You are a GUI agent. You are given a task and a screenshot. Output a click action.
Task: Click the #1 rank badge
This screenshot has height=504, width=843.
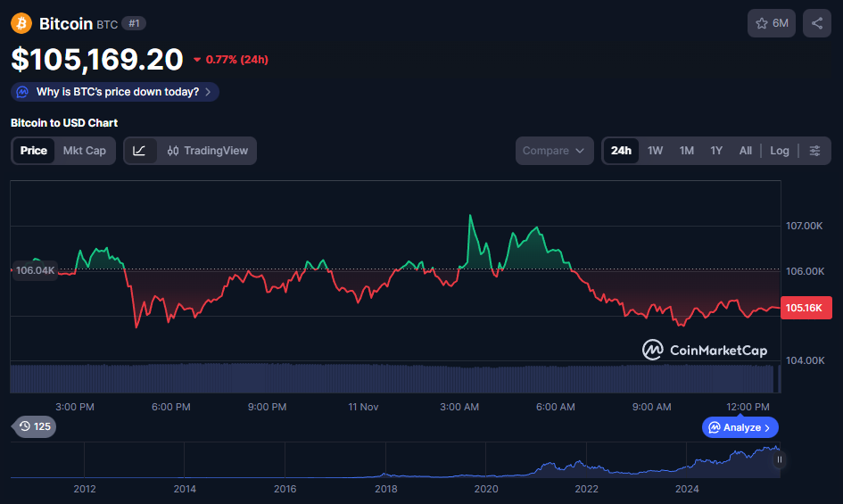point(134,23)
